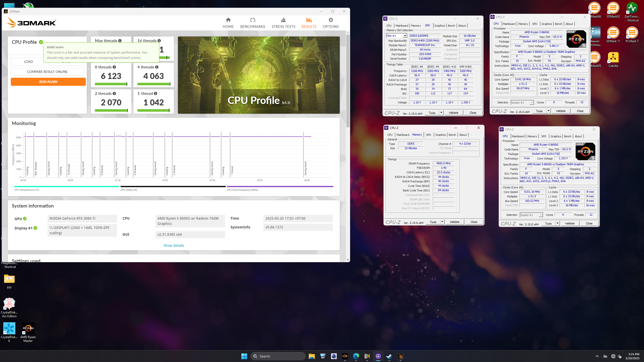Open Steam from the taskbar

point(389,356)
